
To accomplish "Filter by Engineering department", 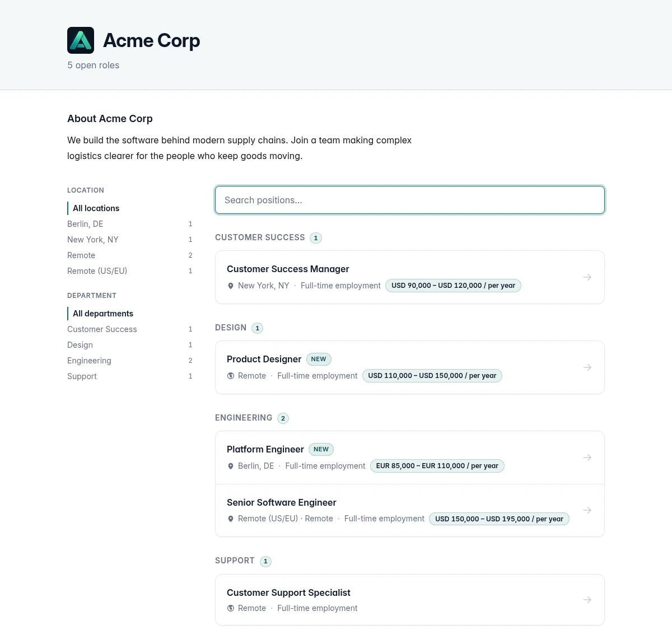I will coord(130,361).
